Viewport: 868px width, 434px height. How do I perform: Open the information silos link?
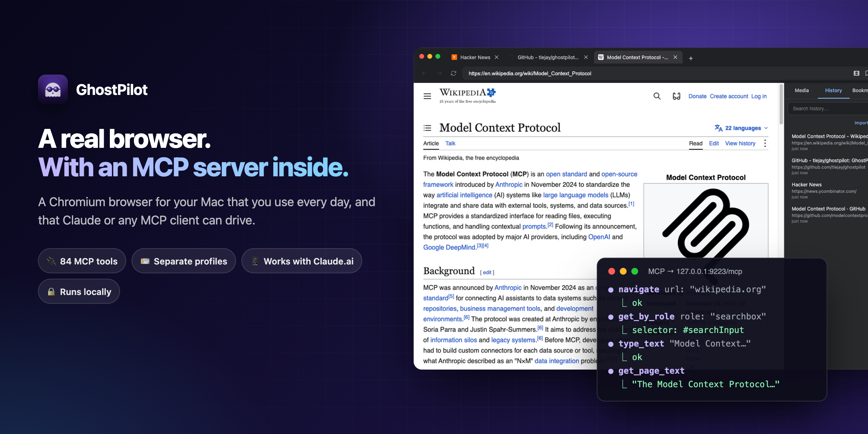[x=453, y=340]
